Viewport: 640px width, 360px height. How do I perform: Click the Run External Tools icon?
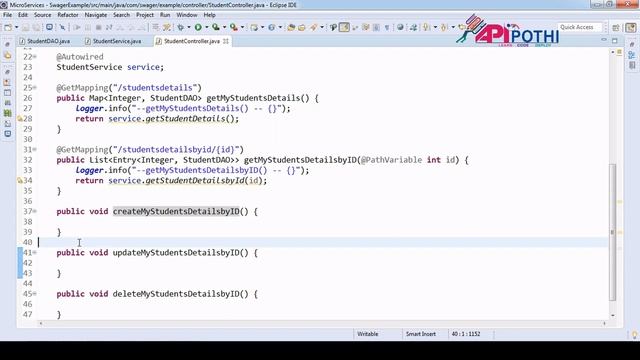point(233,27)
